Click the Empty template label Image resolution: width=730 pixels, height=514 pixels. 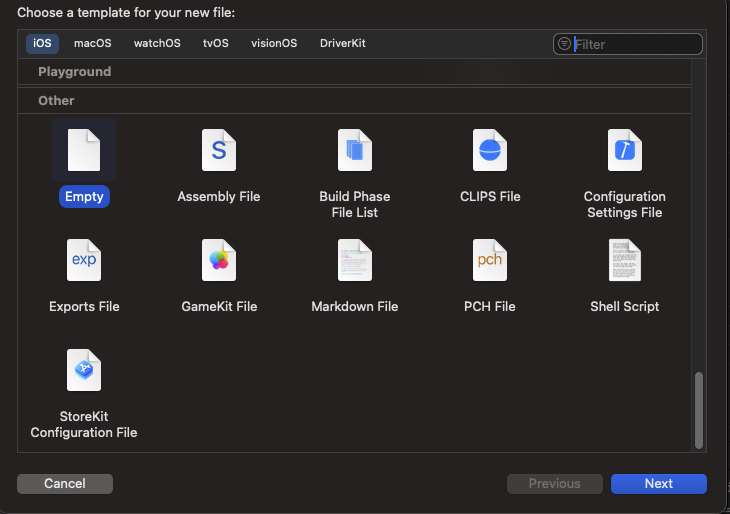[84, 196]
